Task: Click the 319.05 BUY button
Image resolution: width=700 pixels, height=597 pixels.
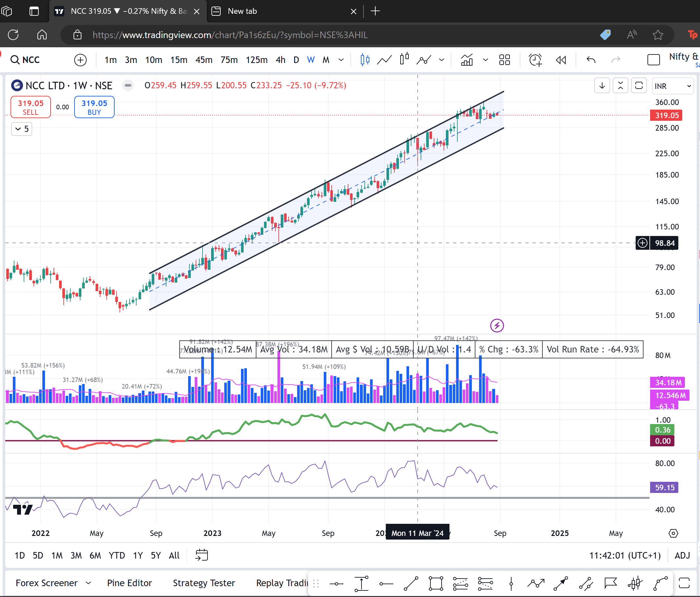Action: click(x=94, y=107)
